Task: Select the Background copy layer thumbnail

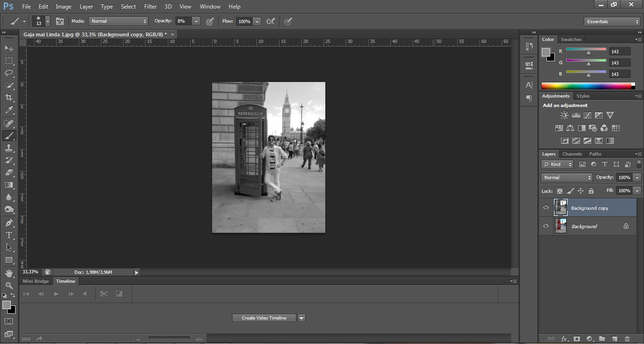Action: tap(561, 207)
